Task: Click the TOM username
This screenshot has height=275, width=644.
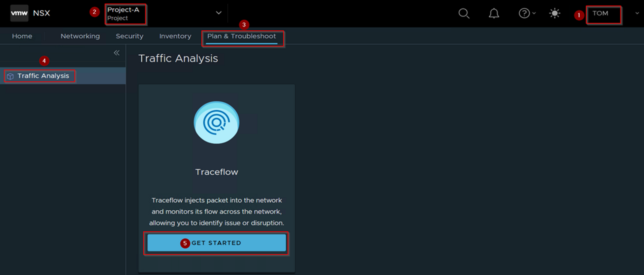Action: pos(600,14)
